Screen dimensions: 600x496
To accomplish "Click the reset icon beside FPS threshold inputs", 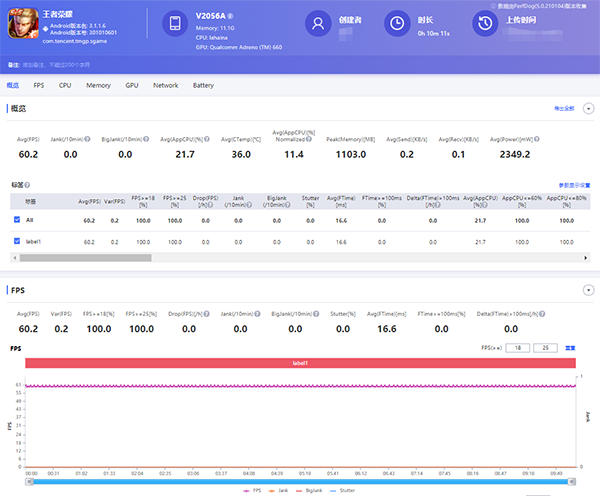I will click(570, 347).
